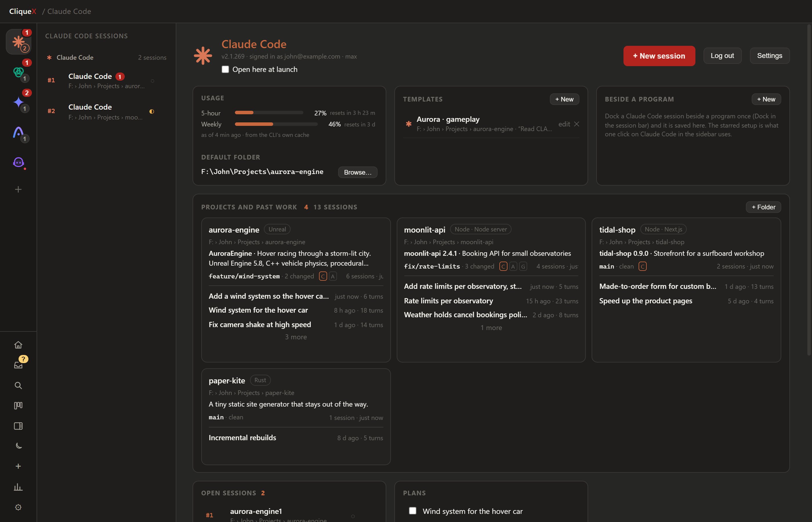Open 'Weather holds cancel bookings poli...' session

point(491,315)
